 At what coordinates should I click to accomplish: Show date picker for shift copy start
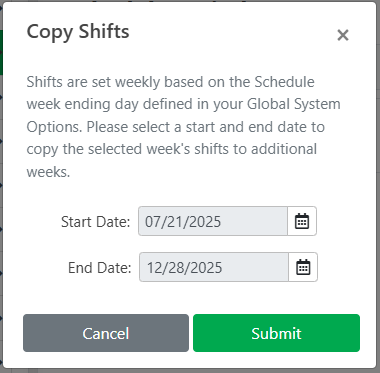coord(302,221)
